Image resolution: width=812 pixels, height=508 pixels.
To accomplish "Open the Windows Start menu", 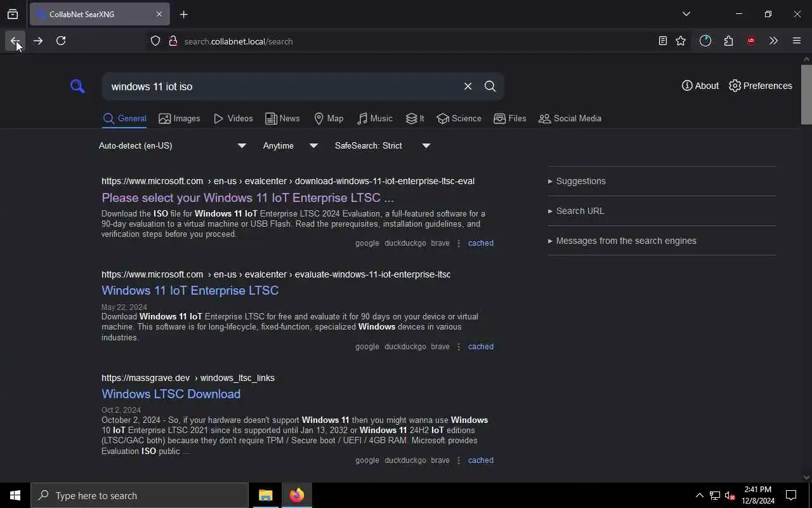I will (15, 495).
